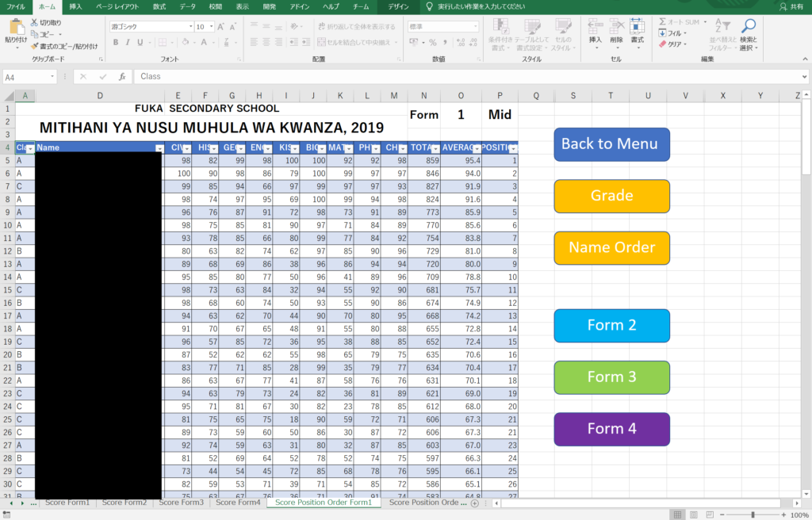Open the Name column filter dropdown
This screenshot has width=812, height=520.
point(159,148)
